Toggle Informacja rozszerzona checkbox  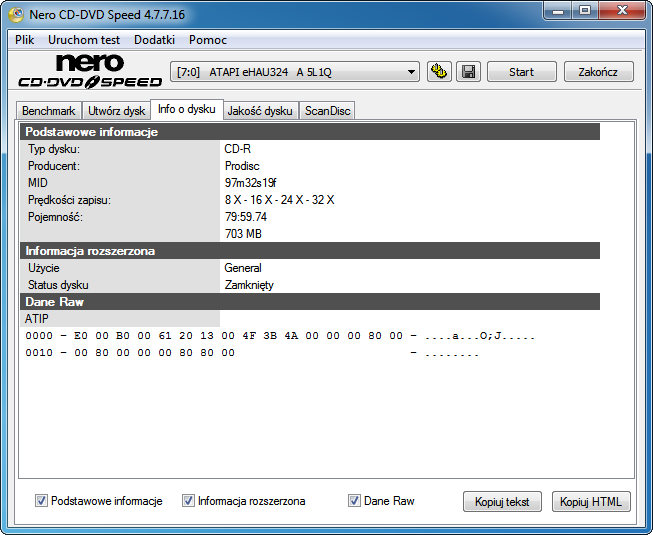[x=188, y=500]
